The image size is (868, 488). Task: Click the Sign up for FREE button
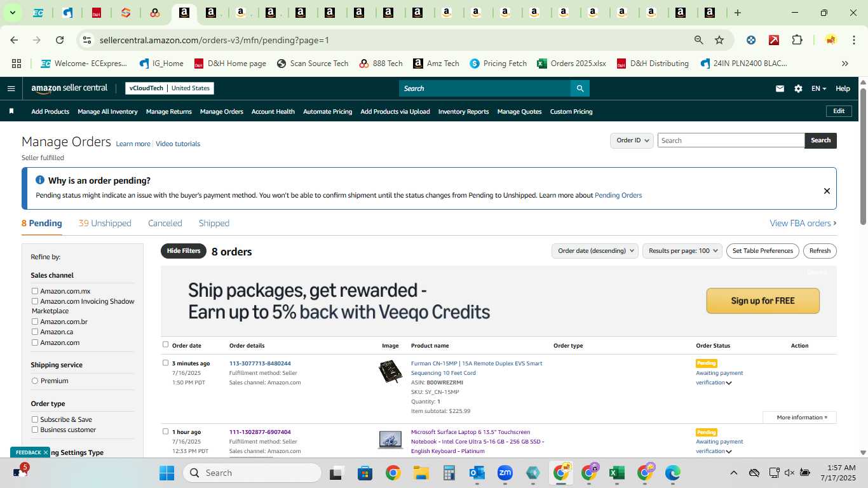(763, 301)
